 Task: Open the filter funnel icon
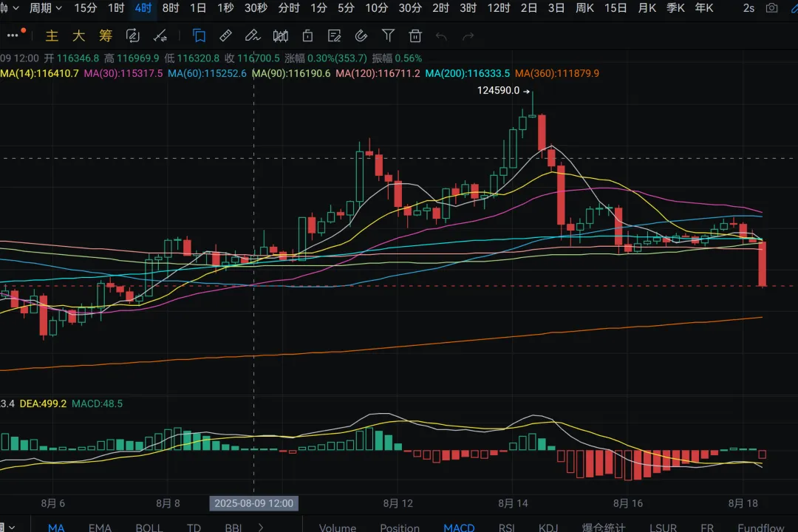coord(389,35)
